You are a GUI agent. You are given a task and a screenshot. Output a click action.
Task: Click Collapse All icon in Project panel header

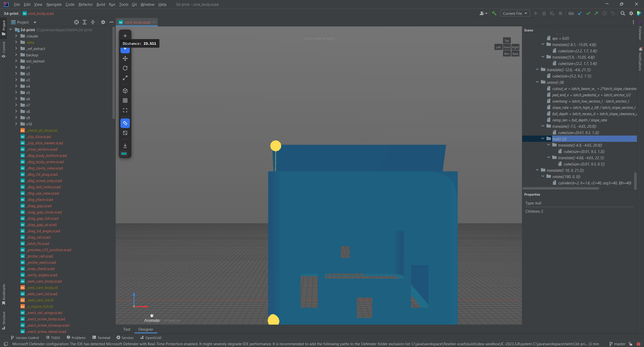click(93, 22)
